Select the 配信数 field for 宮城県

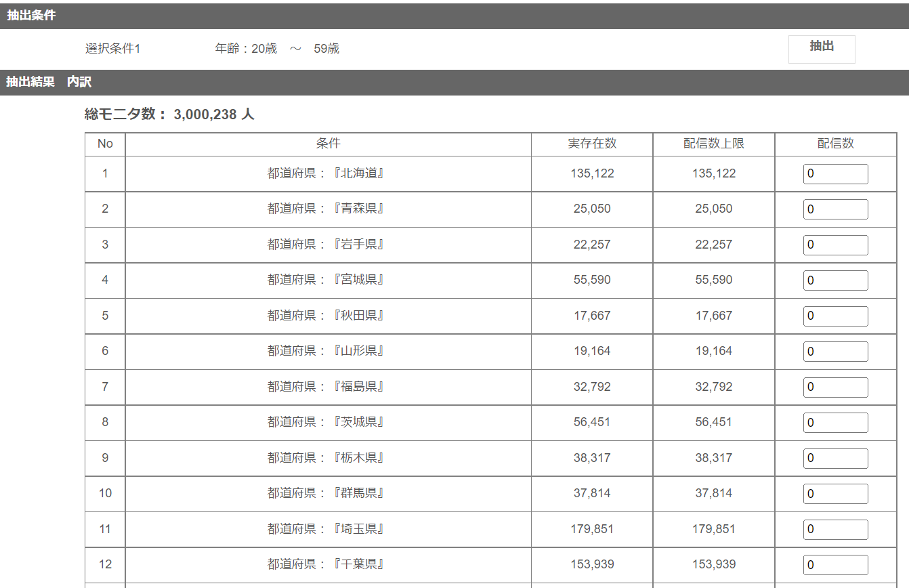point(835,280)
